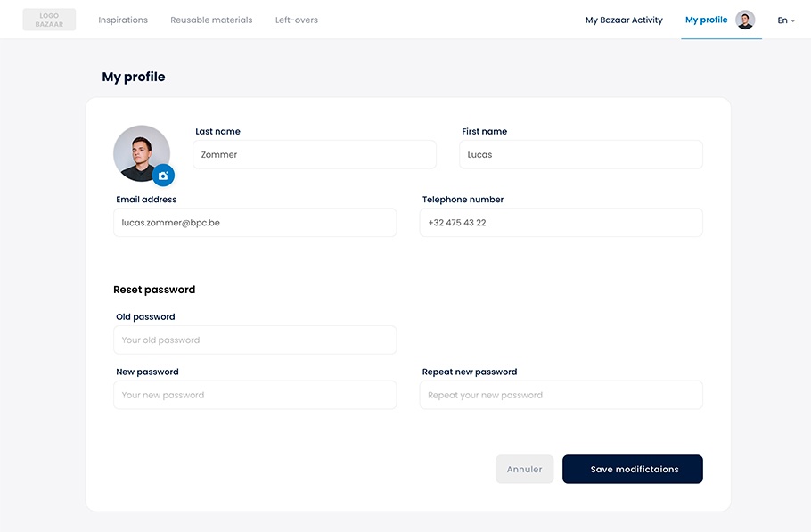This screenshot has width=811, height=532.
Task: Click the Old password label
Action: [x=145, y=317]
